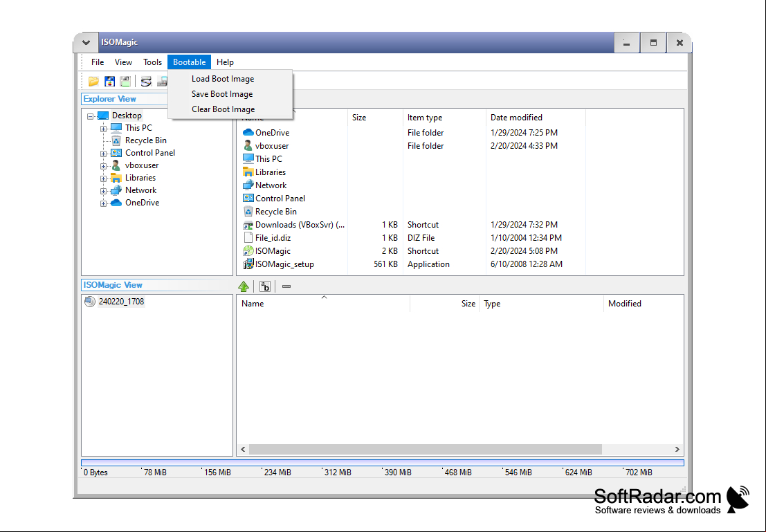Open the Tools menu

(x=152, y=62)
